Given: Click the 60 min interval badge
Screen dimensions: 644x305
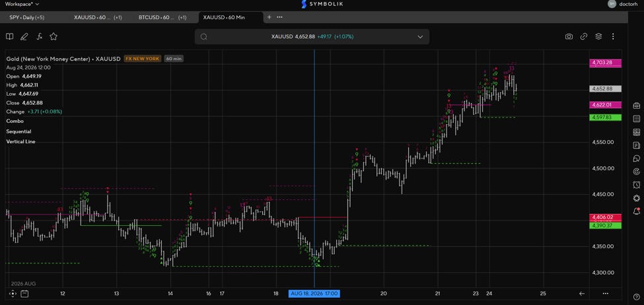Looking at the screenshot, I should point(174,59).
